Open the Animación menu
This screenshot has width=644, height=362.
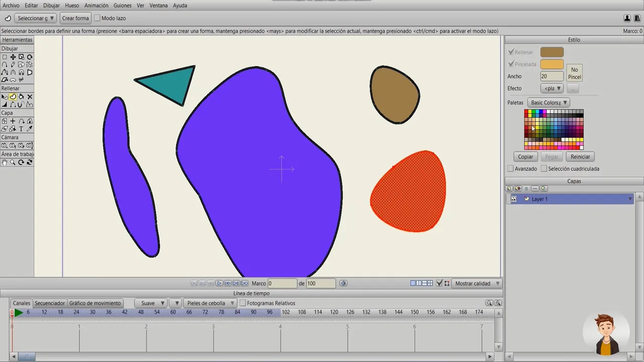96,6
